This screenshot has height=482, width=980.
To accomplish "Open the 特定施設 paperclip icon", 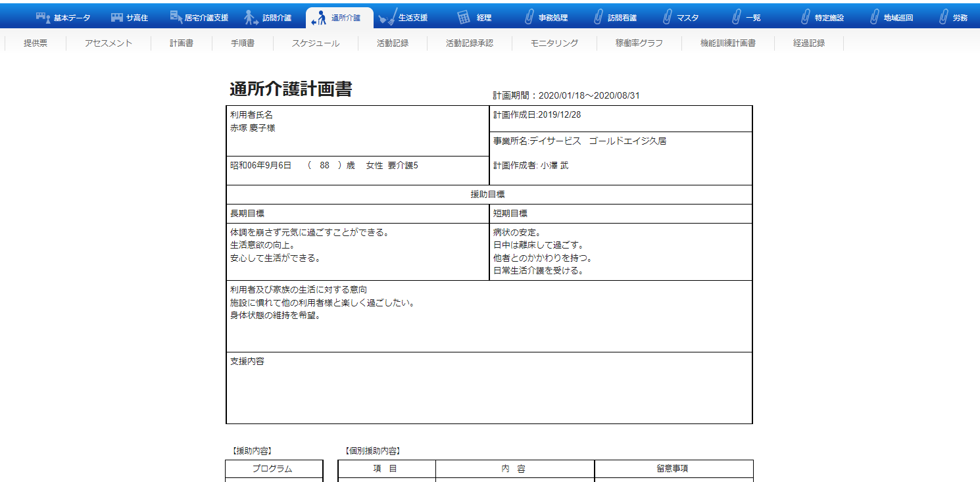I will 805,17.
